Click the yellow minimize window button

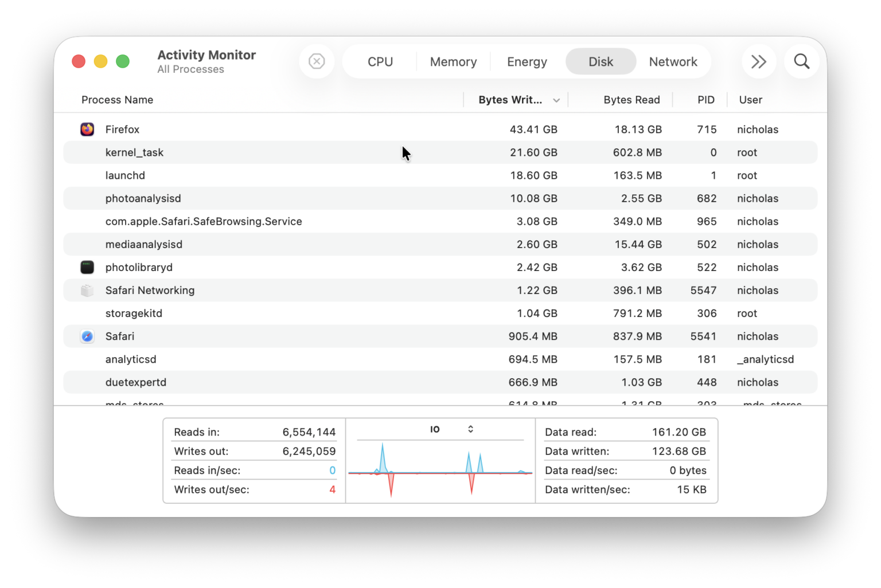100,61
